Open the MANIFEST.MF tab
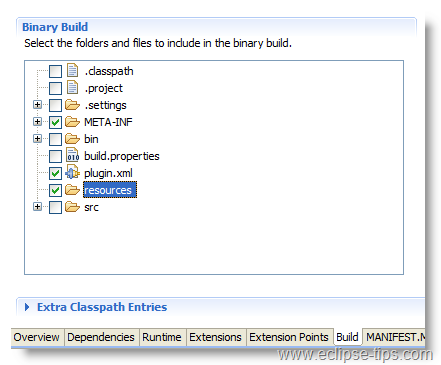The image size is (441, 365). [x=395, y=337]
